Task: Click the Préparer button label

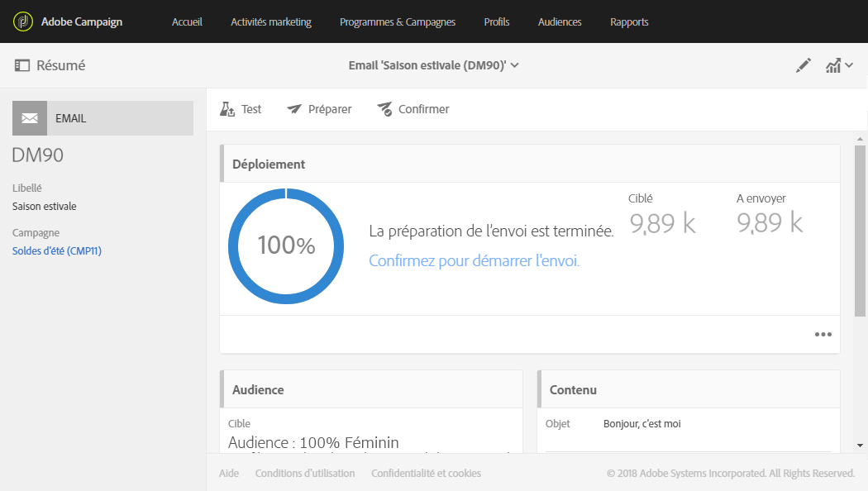Action: pyautogui.click(x=330, y=109)
